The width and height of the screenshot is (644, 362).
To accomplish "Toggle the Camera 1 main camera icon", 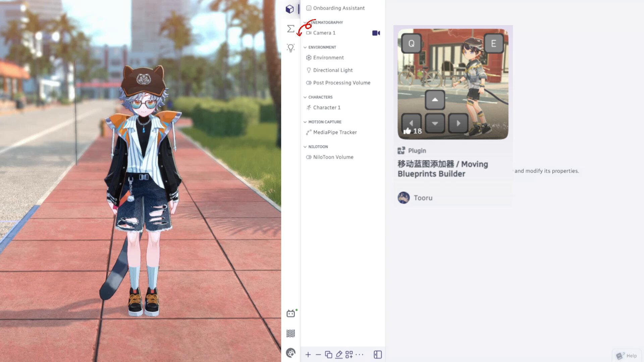I will coord(376,33).
